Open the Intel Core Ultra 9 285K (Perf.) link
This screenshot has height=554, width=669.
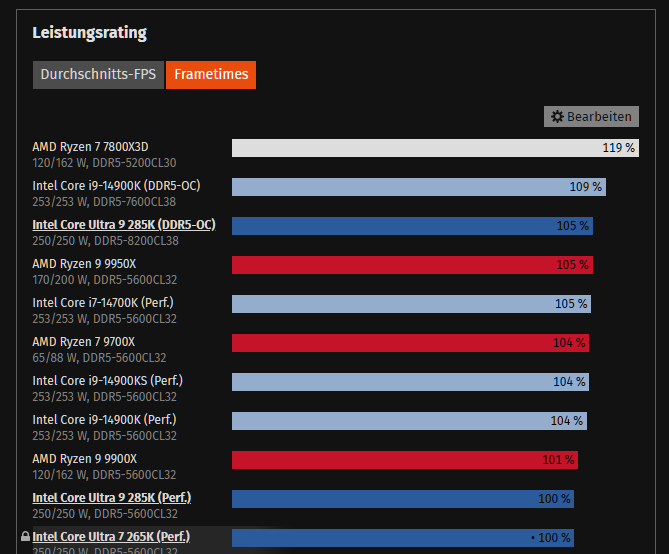pos(112,498)
